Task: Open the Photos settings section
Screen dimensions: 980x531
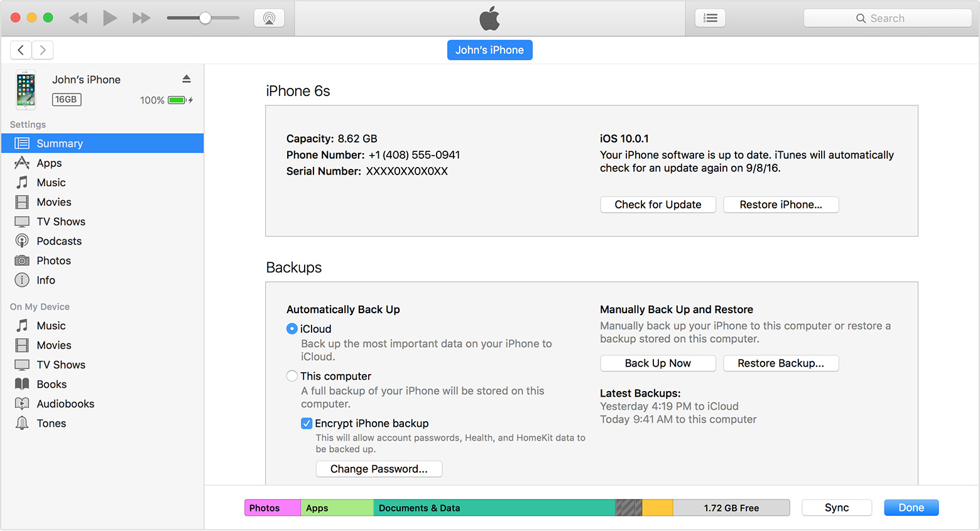Action: (53, 260)
